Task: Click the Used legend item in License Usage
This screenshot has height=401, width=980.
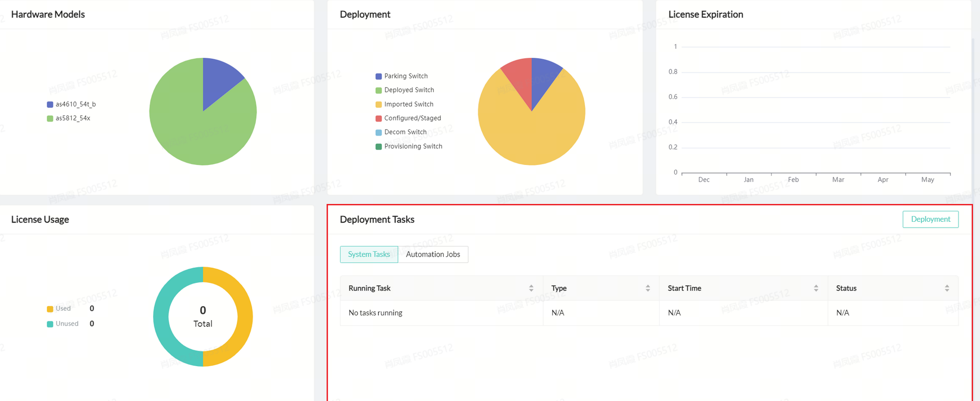Action: click(59, 309)
